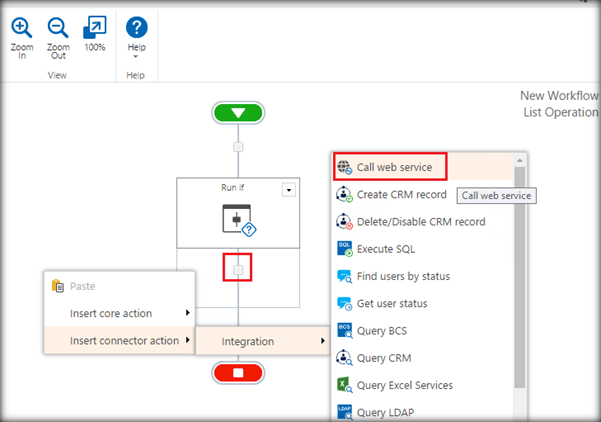This screenshot has height=422, width=601.
Task: Click the Delete/Disable CRM record icon
Action: point(344,222)
